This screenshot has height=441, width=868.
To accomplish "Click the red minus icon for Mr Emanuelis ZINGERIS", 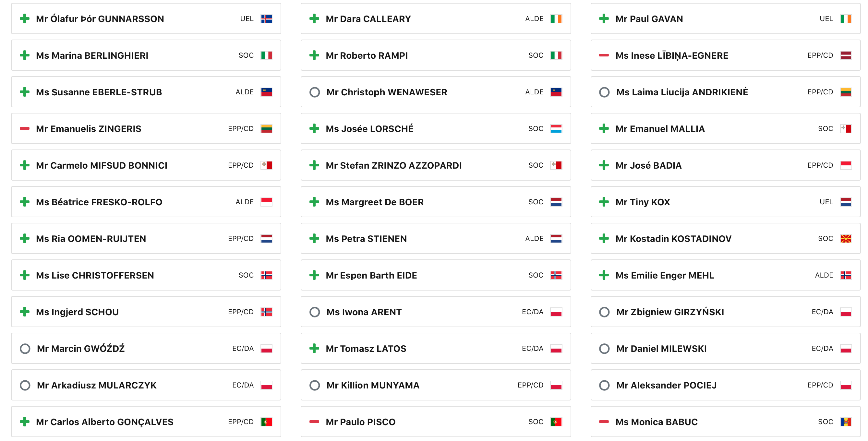I will pyautogui.click(x=25, y=129).
